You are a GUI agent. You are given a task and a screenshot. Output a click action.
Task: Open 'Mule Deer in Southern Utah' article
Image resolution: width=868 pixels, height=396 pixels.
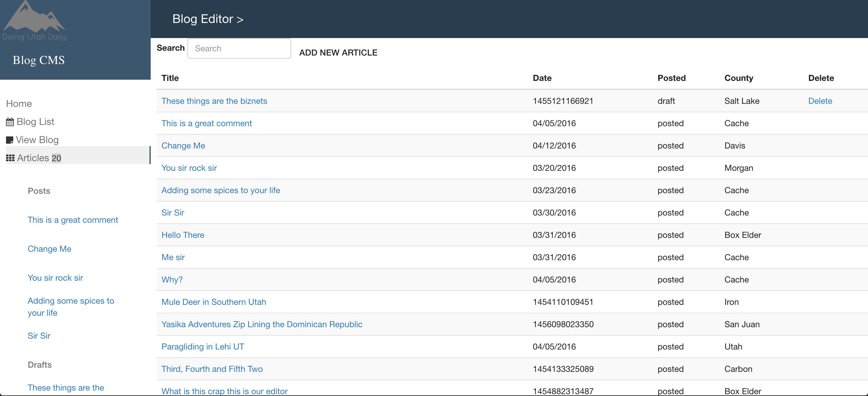pyautogui.click(x=214, y=302)
